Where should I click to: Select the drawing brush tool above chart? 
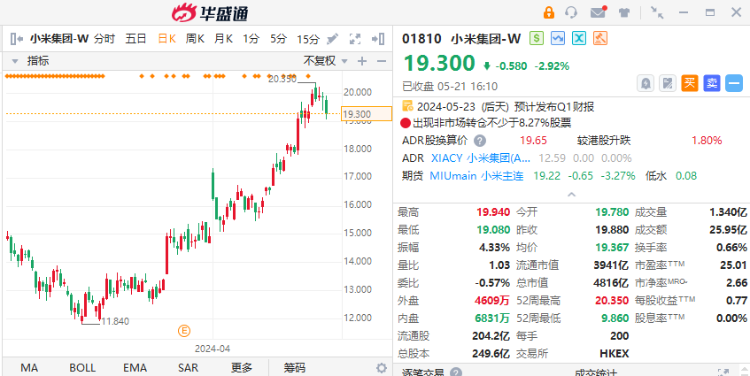click(332, 39)
